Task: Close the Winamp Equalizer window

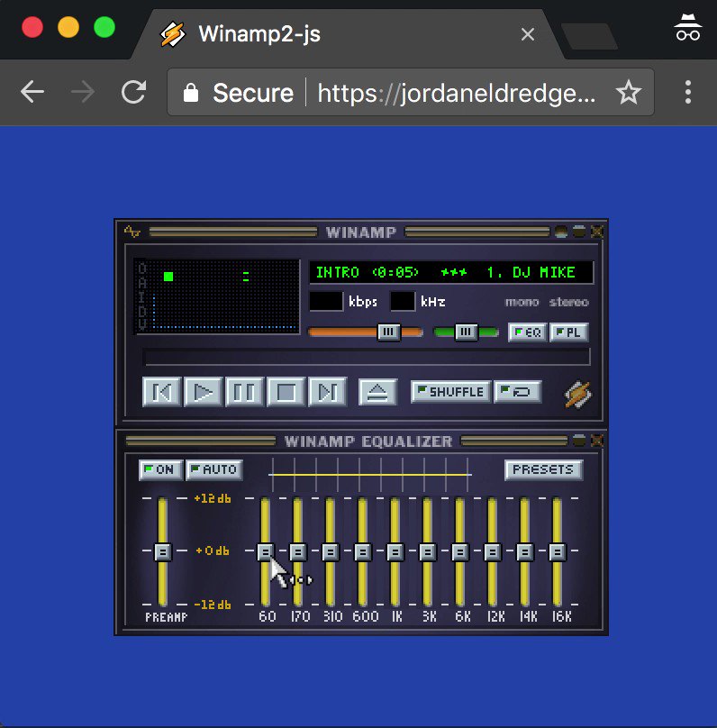Action: coord(597,441)
